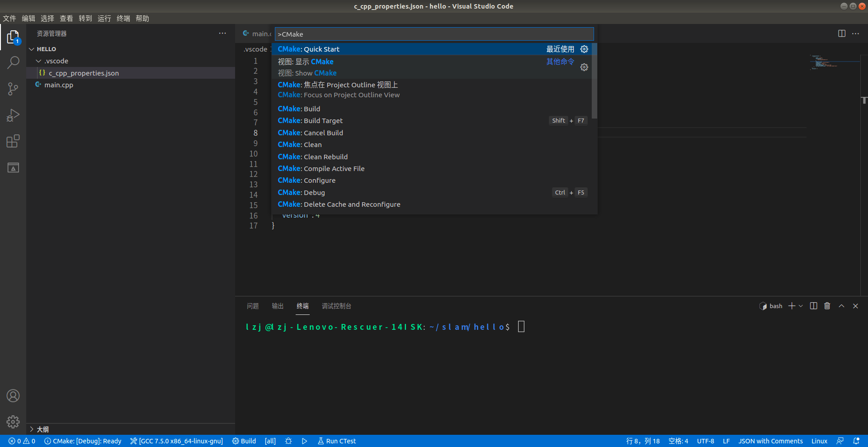Viewport: 868px width, 447px height.
Task: Open Run and Debug view
Action: coord(13,115)
